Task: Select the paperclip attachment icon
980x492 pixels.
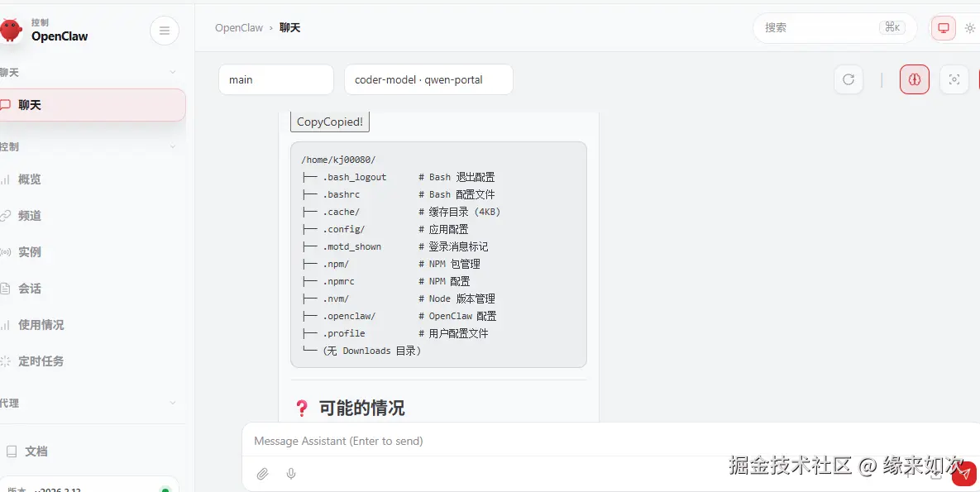Action: tap(263, 473)
